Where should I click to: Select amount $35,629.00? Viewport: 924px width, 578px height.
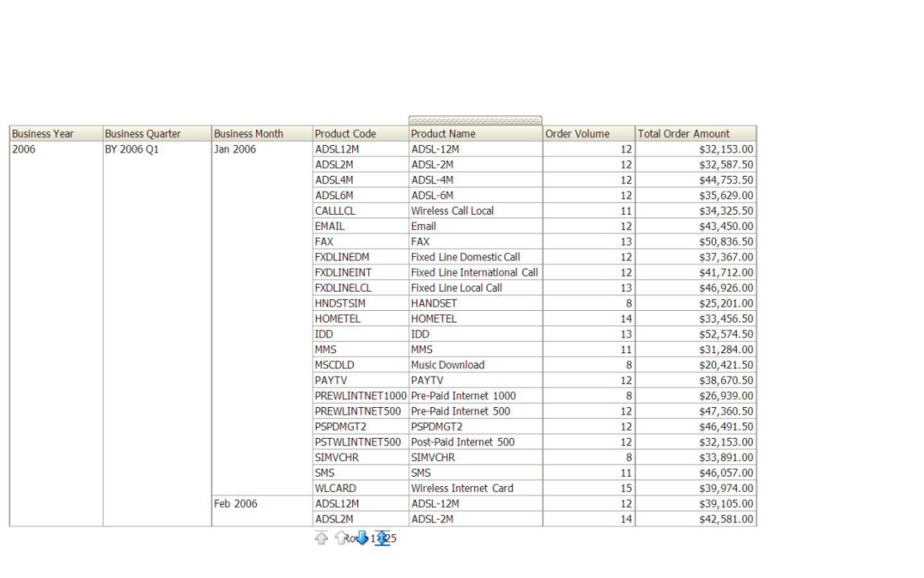click(x=726, y=195)
